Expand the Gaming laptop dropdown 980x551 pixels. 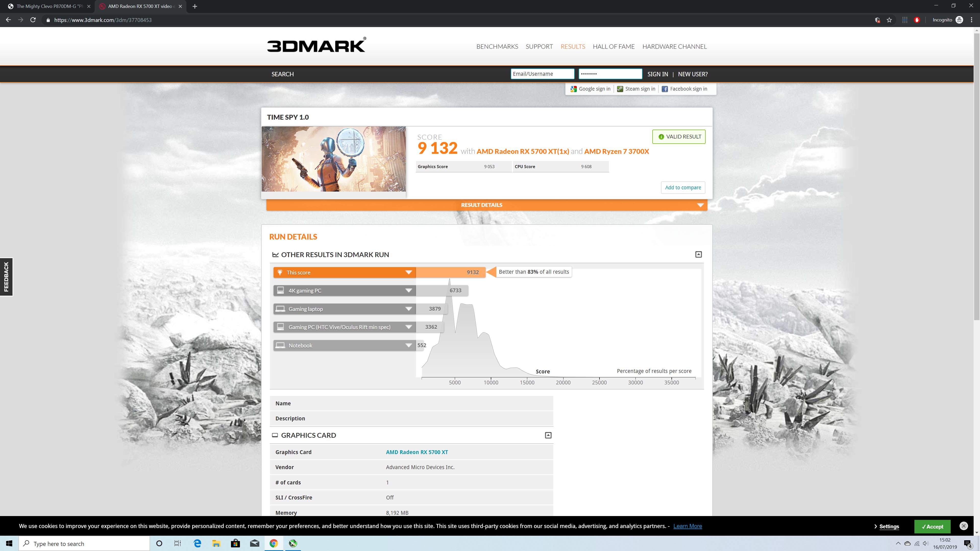coord(409,309)
